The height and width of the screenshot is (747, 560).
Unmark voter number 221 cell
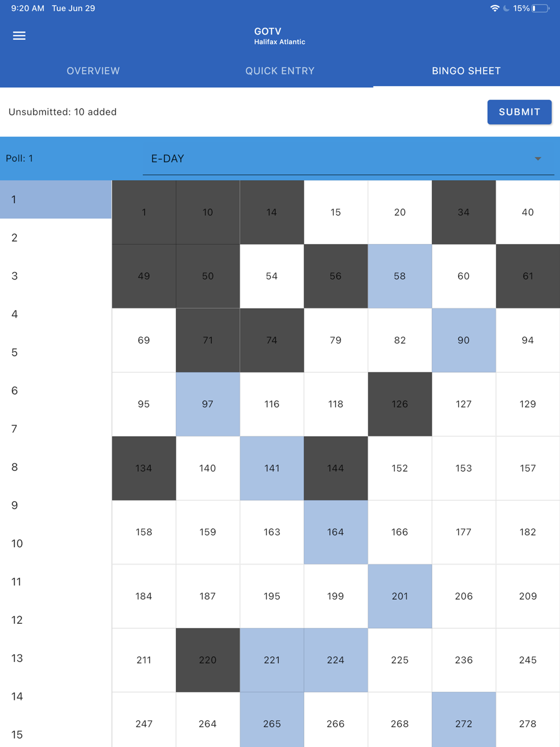coord(272,660)
